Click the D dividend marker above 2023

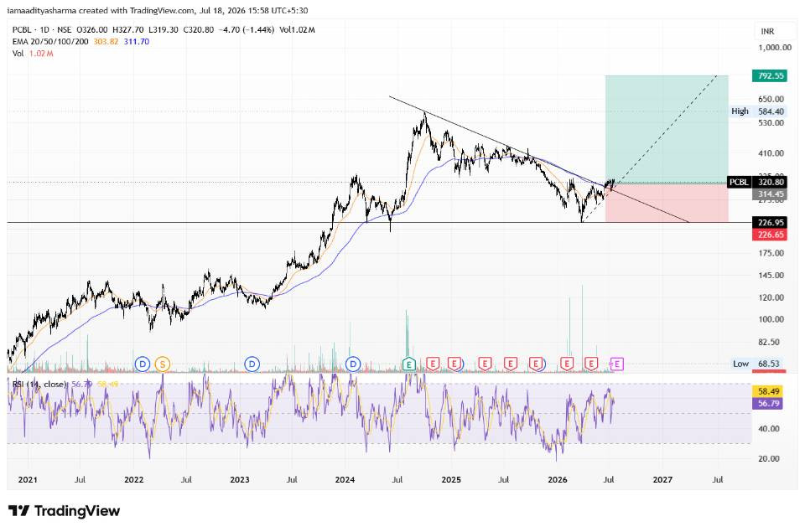[x=252, y=364]
